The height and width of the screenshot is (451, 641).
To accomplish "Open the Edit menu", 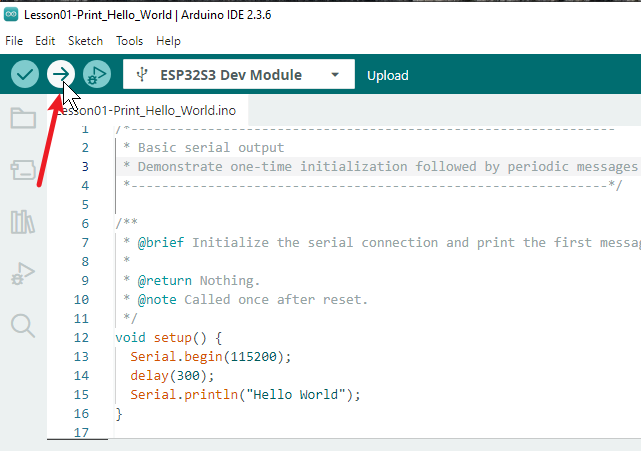I will [45, 41].
